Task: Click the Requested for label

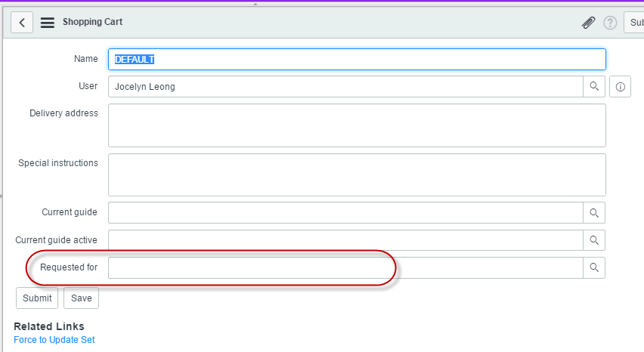Action: click(x=69, y=267)
